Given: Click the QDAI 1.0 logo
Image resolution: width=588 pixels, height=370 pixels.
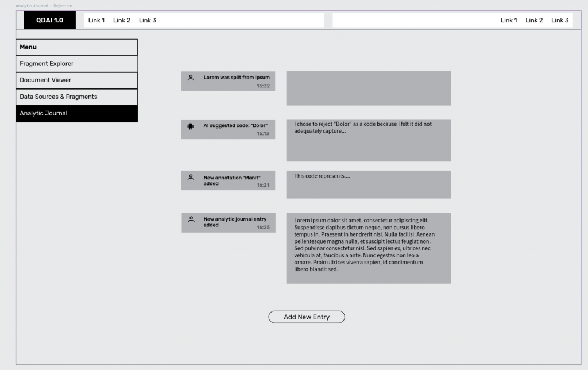Looking at the screenshot, I should pos(49,20).
